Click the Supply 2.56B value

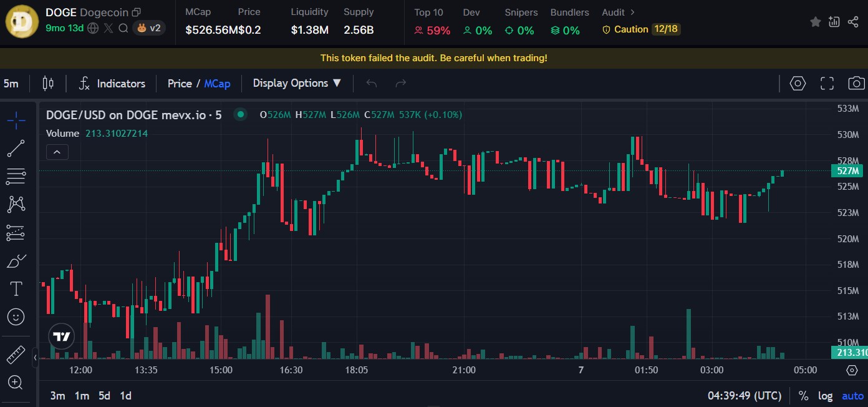point(359,30)
